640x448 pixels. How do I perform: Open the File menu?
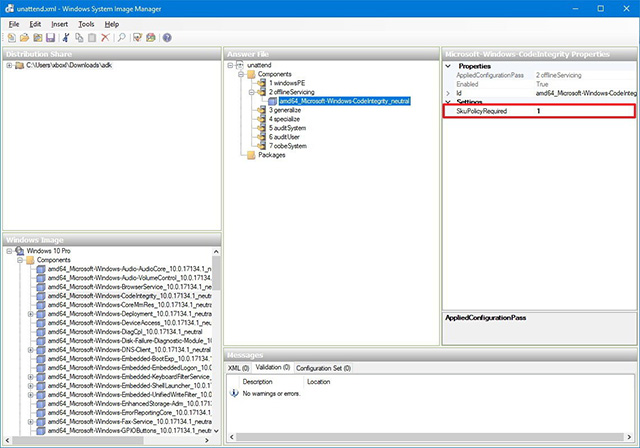click(14, 24)
